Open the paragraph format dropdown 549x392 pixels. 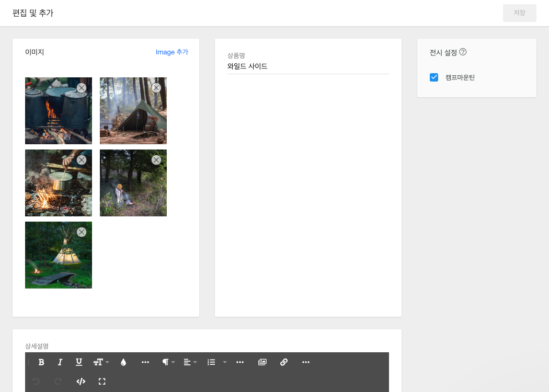(x=168, y=362)
